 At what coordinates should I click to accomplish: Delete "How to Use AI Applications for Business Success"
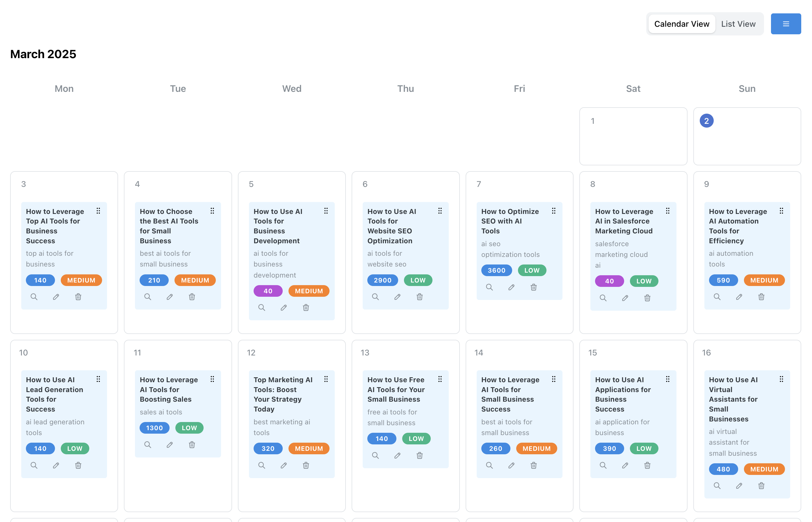click(x=647, y=465)
